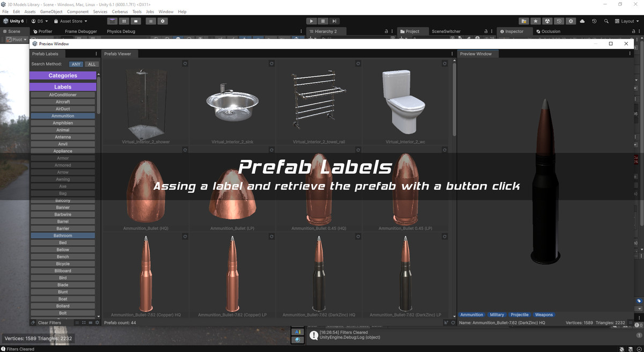This screenshot has height=352, width=644.
Task: Click the settings gear beside Clear Filters
Action: pyautogui.click(x=97, y=322)
